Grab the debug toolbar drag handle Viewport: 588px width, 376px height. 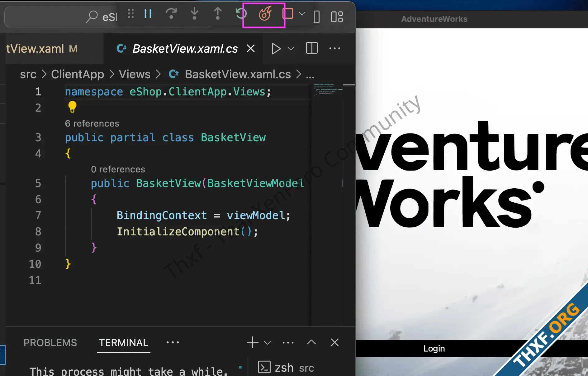click(131, 14)
